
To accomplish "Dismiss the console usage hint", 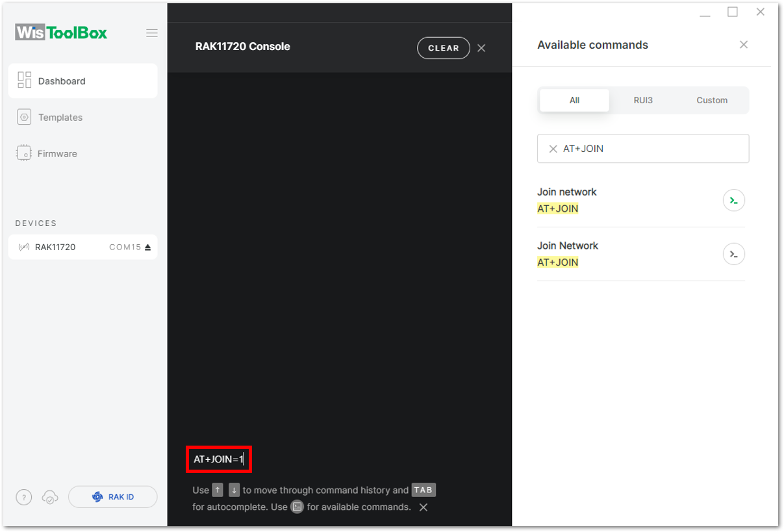I will tap(424, 507).
